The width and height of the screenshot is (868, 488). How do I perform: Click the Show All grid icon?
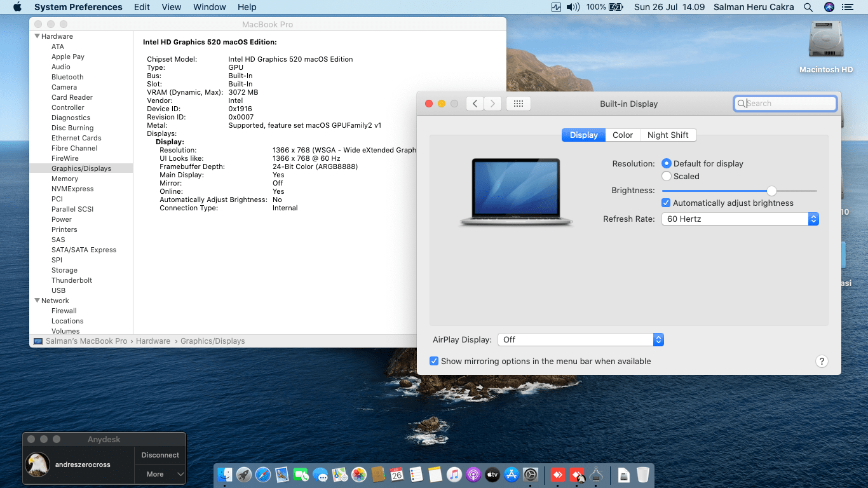coord(518,104)
